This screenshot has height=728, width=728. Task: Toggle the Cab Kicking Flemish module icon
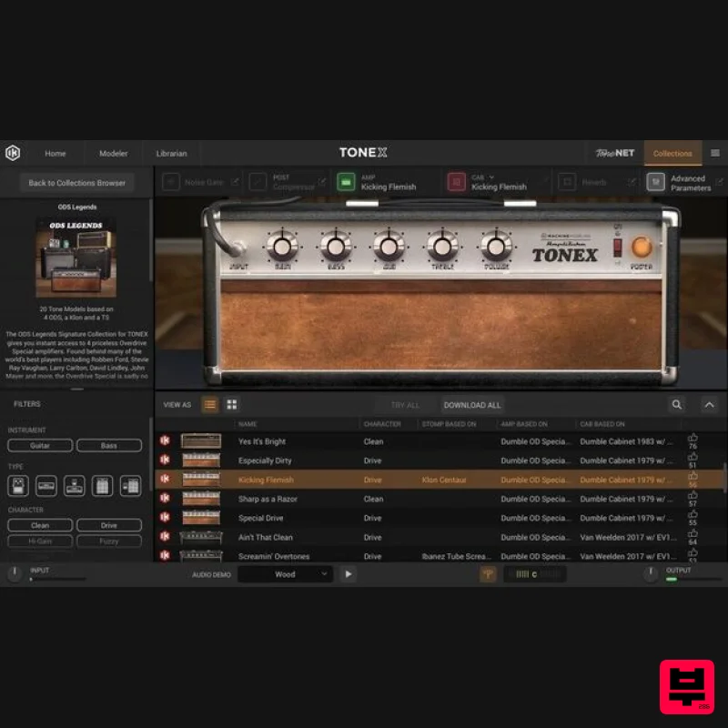click(x=457, y=182)
